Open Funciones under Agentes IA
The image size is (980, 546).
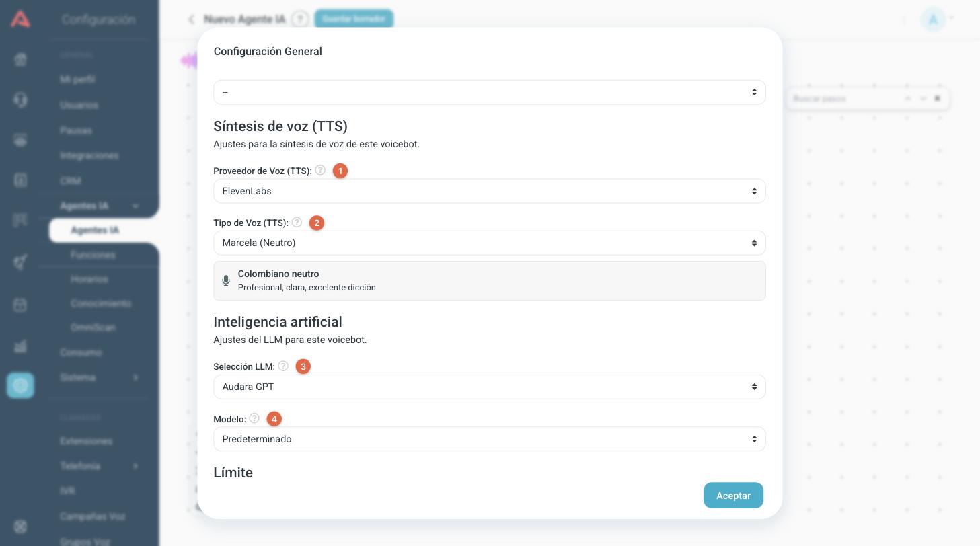[93, 255]
